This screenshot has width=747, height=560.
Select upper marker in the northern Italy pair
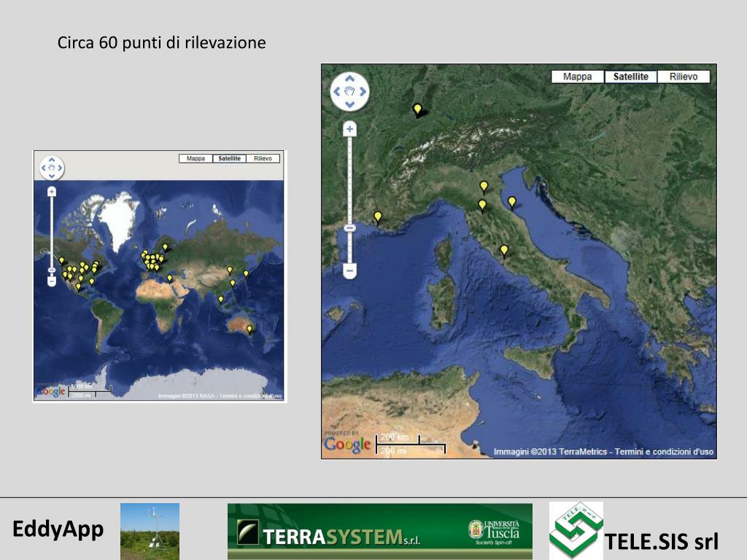(484, 187)
